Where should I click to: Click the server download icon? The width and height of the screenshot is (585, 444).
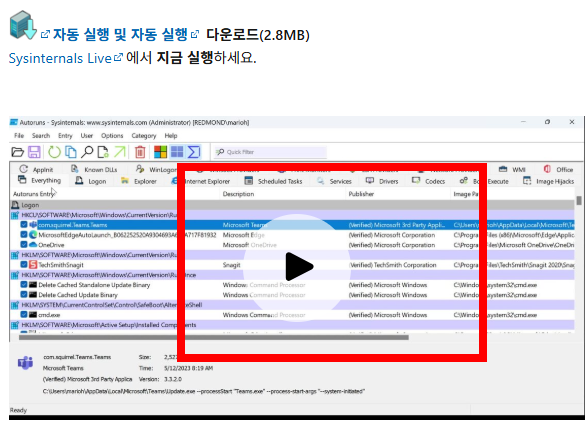[22, 25]
